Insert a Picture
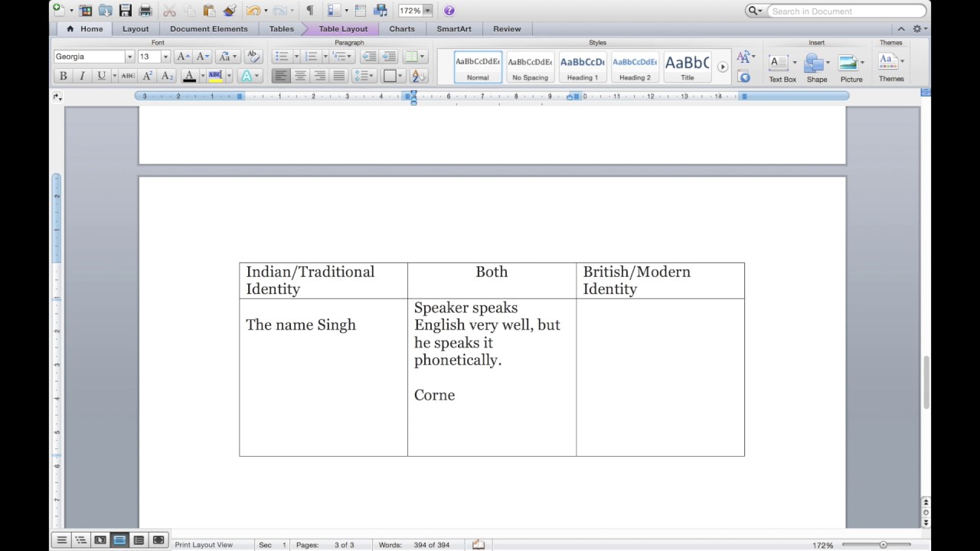 [x=851, y=67]
